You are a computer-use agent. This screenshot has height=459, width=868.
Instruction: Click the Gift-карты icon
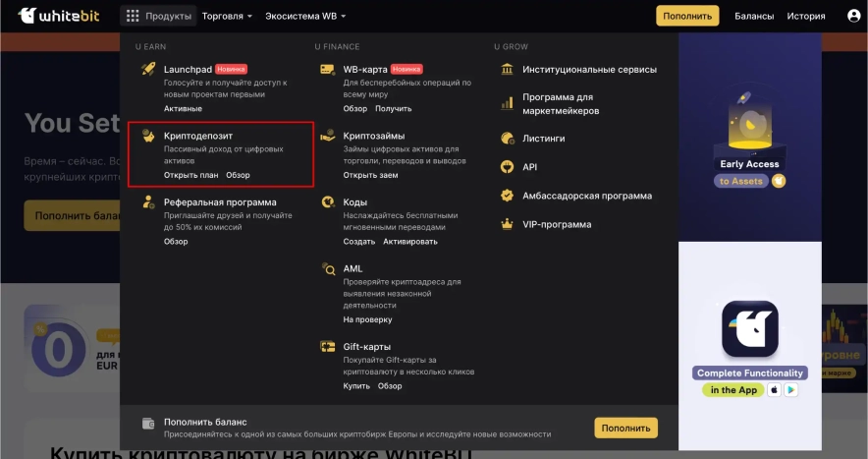click(x=328, y=347)
